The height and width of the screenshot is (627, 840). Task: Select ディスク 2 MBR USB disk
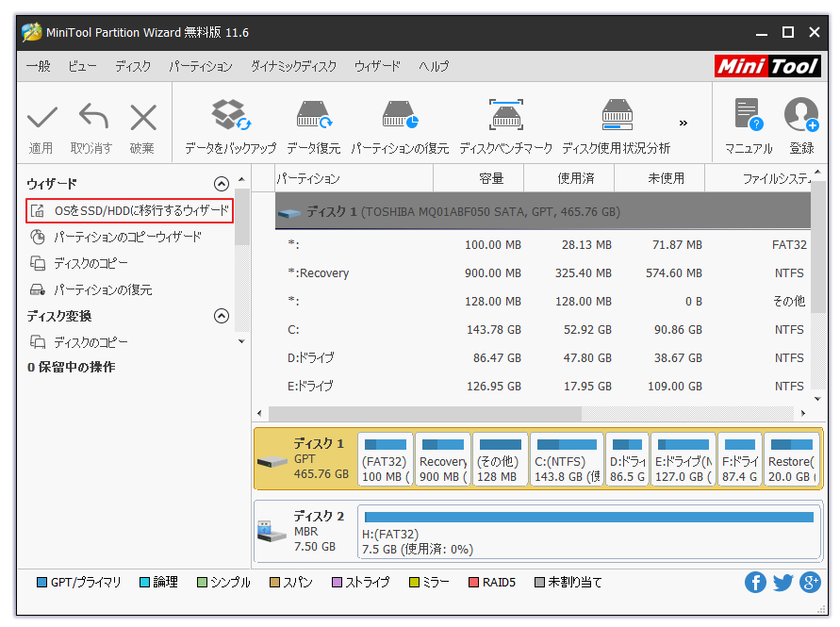click(x=305, y=531)
